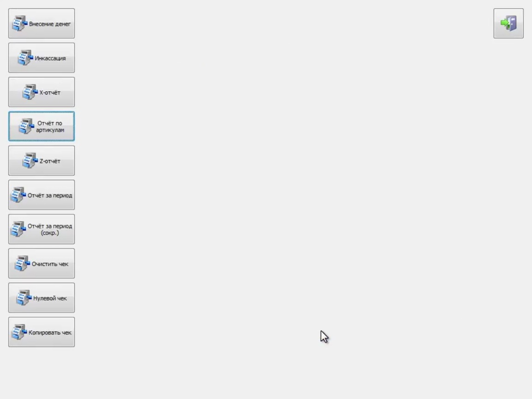Viewport: 532px width, 399px height.
Task: Click register icon beside Нулевой чек
Action: (24, 297)
